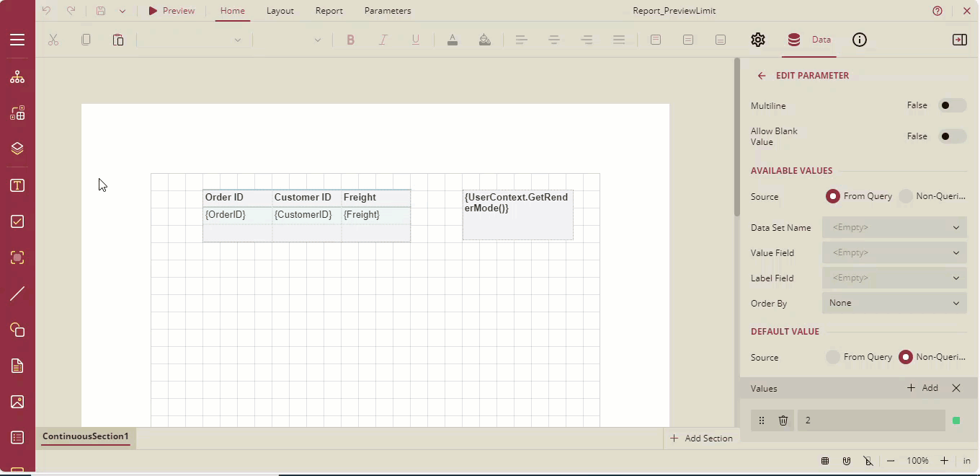Select the Checkbox tool in the sidebar

click(x=17, y=222)
